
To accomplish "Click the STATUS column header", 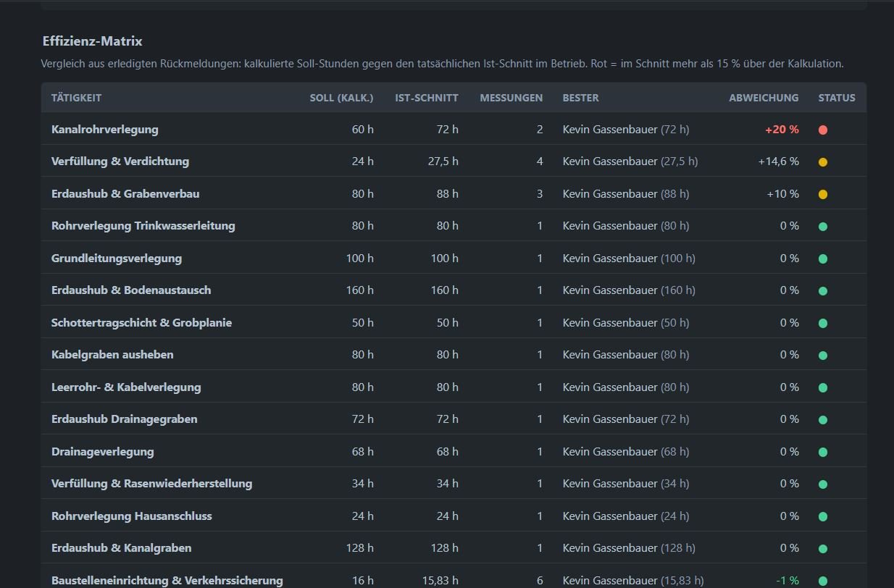I will (x=837, y=98).
